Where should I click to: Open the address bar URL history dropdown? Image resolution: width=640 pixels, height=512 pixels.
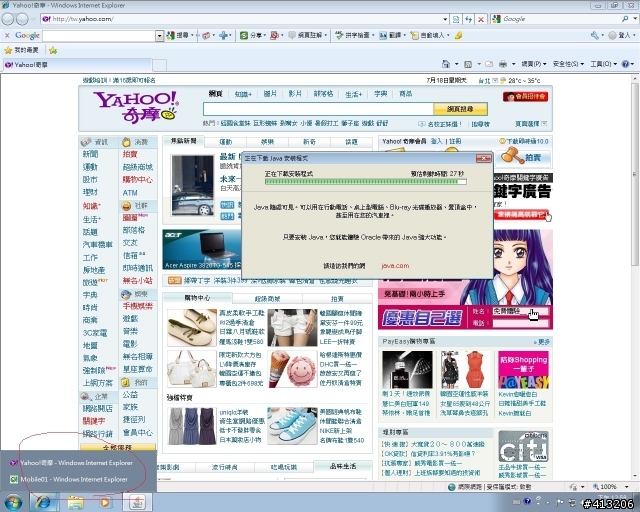(x=445, y=19)
